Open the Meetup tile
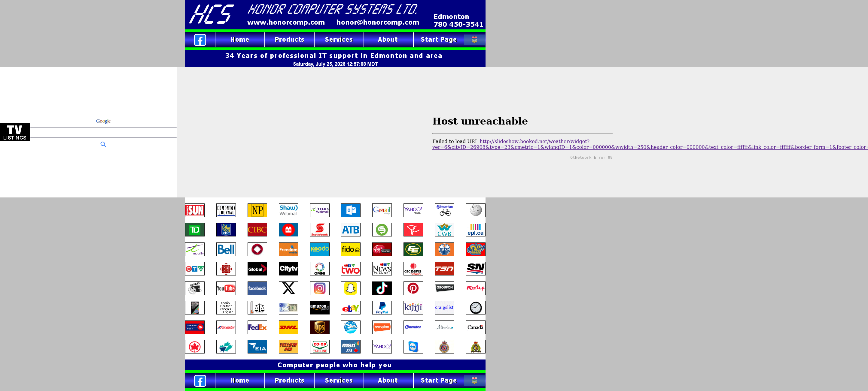 click(476, 288)
